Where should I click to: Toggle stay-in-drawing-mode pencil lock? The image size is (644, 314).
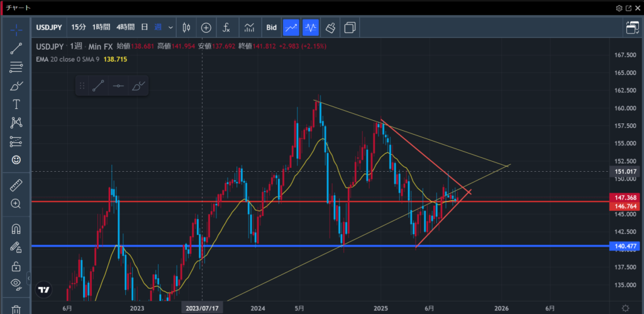(16, 247)
